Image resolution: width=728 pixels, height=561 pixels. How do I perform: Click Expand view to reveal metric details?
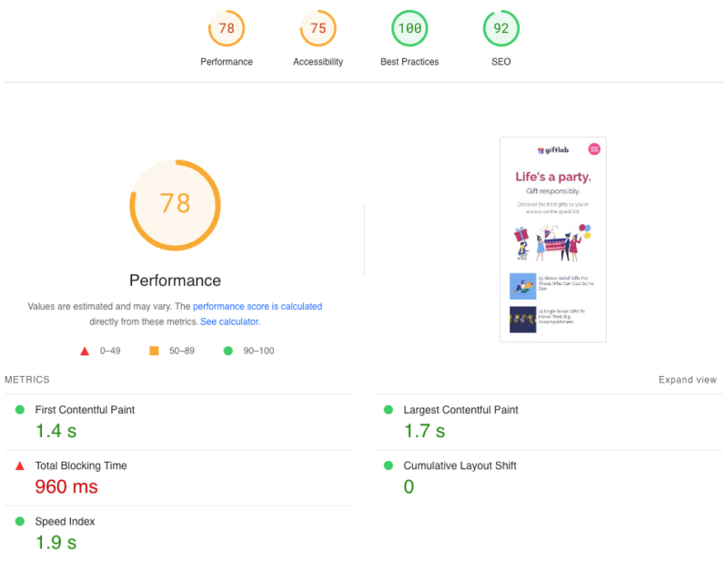point(688,380)
